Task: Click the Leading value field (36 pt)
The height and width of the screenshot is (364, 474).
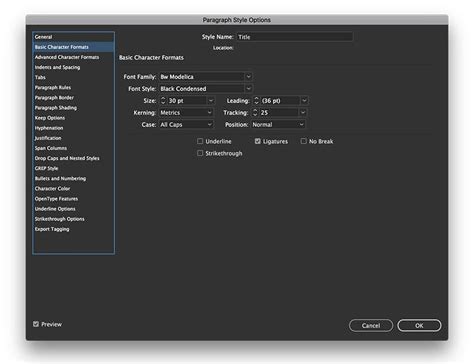Action: (x=281, y=101)
